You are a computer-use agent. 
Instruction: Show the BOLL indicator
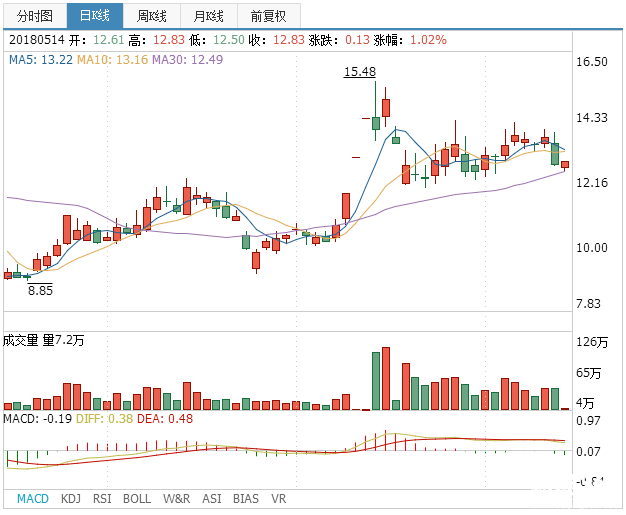pos(137,499)
